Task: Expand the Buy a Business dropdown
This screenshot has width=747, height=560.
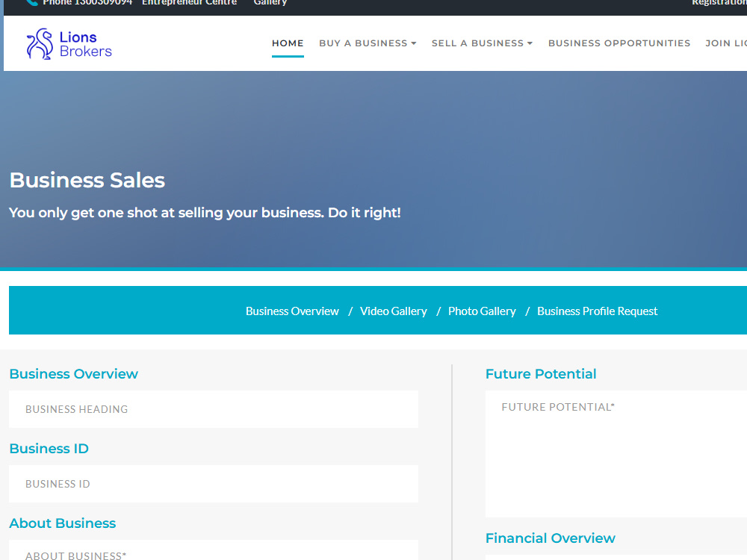Action: pos(368,43)
